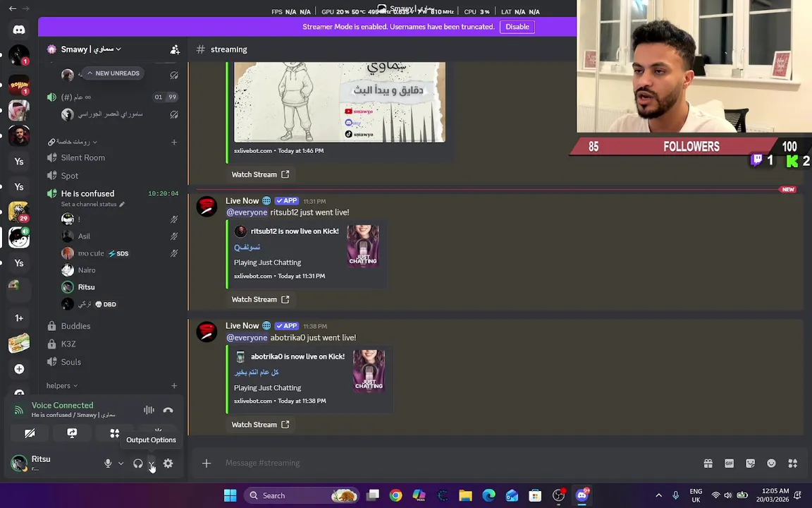Open input options chevron beside microphone
812x508 pixels.
[x=121, y=464]
